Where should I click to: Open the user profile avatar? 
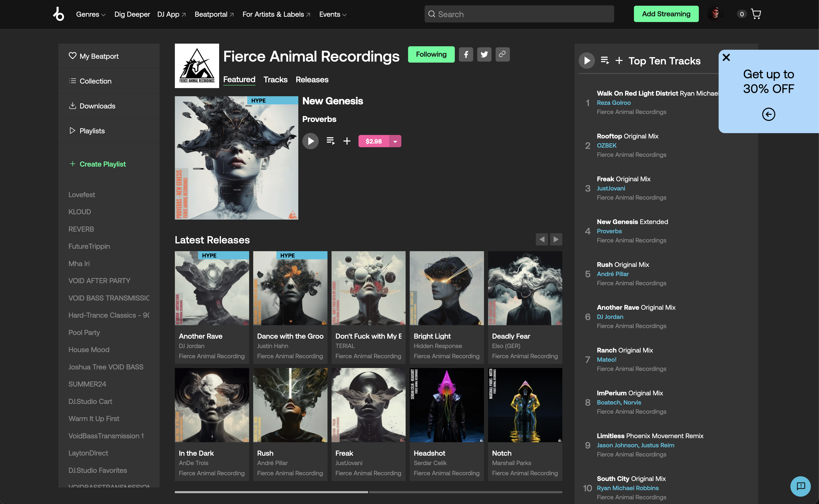[x=715, y=14]
